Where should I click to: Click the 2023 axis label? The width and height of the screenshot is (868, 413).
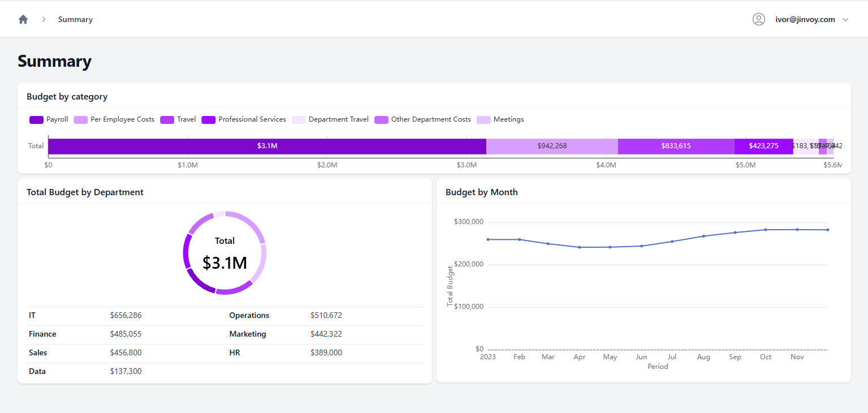[x=487, y=357]
